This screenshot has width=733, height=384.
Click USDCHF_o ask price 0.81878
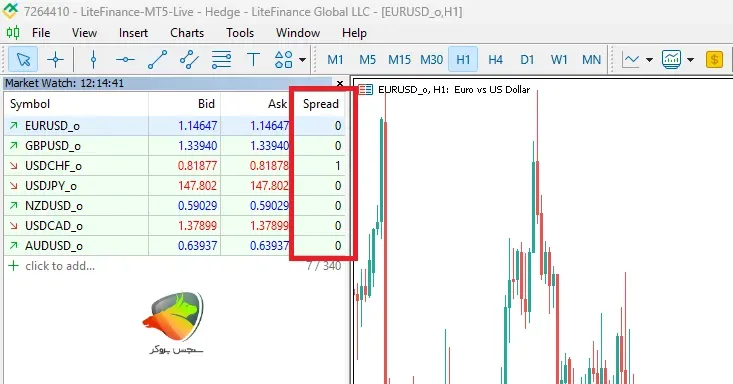(269, 166)
